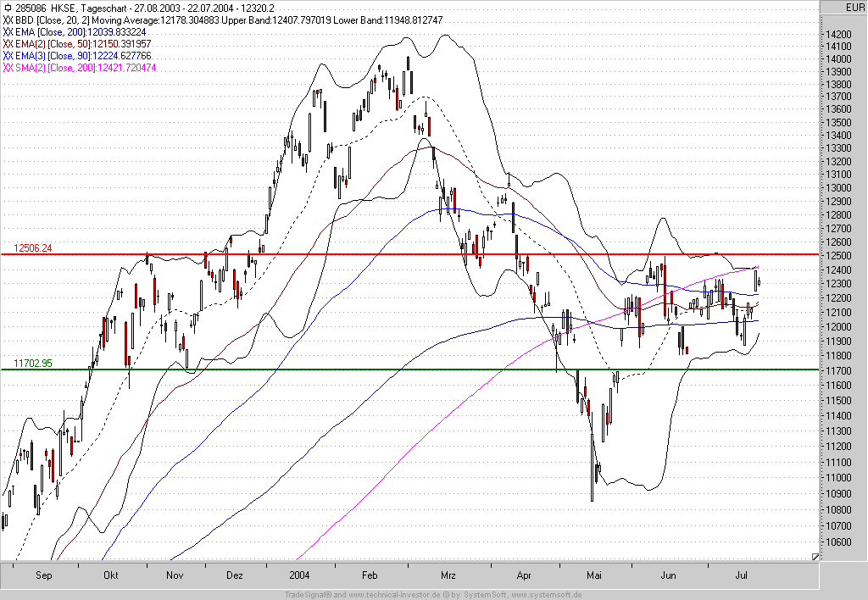The width and height of the screenshot is (868, 600).
Task: Click the 14000 price scale value
Action: pos(838,59)
